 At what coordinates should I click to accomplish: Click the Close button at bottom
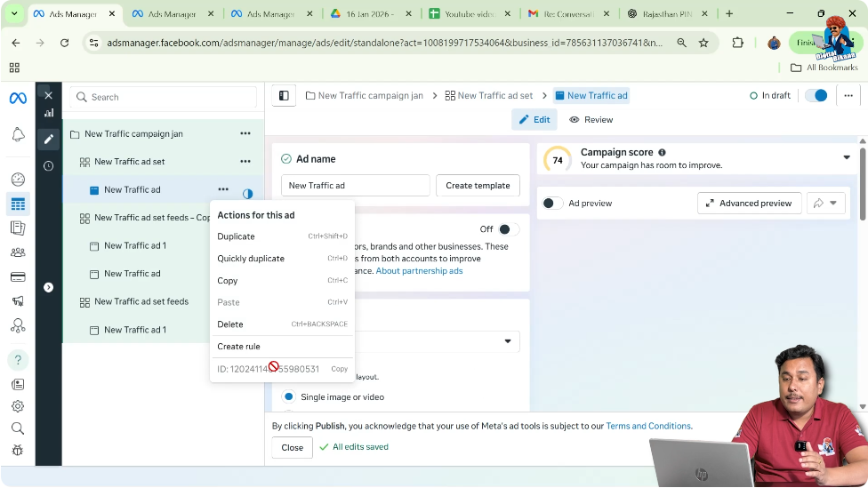[x=293, y=448]
